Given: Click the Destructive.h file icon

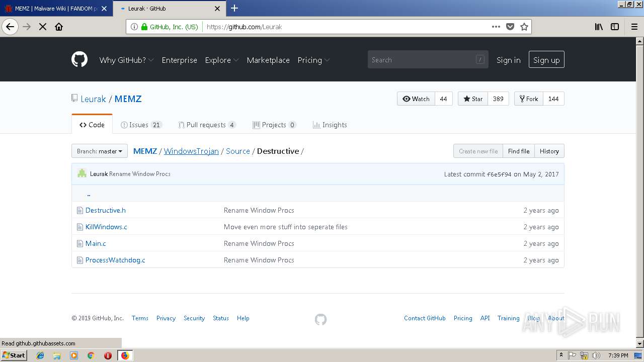Looking at the screenshot, I should click(79, 210).
